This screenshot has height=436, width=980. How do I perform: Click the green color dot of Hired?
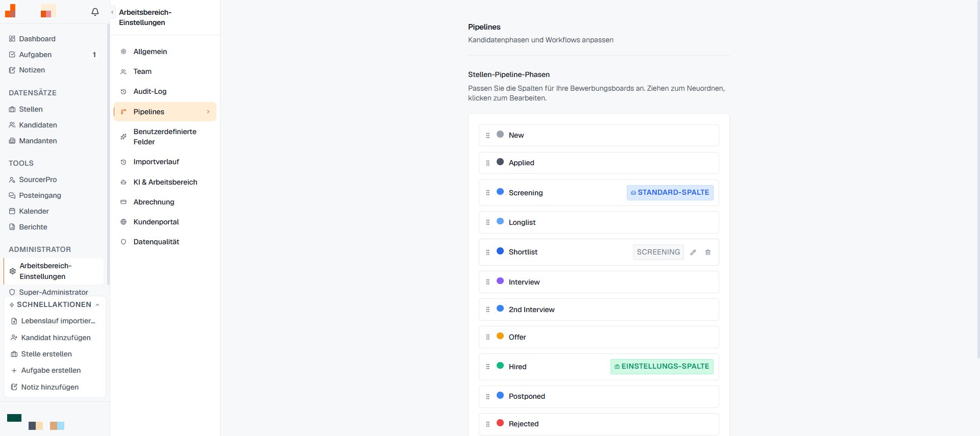pos(500,366)
